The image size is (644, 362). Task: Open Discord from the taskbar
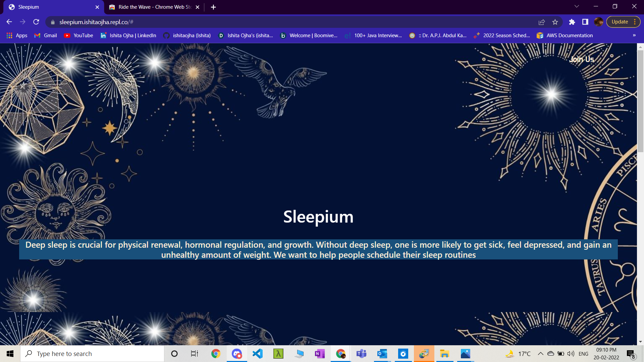tap(237, 354)
